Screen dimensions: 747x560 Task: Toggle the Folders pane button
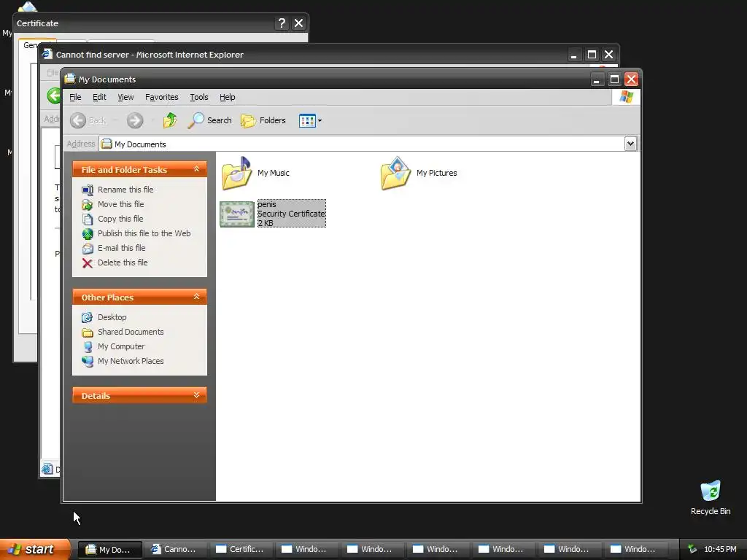263,120
